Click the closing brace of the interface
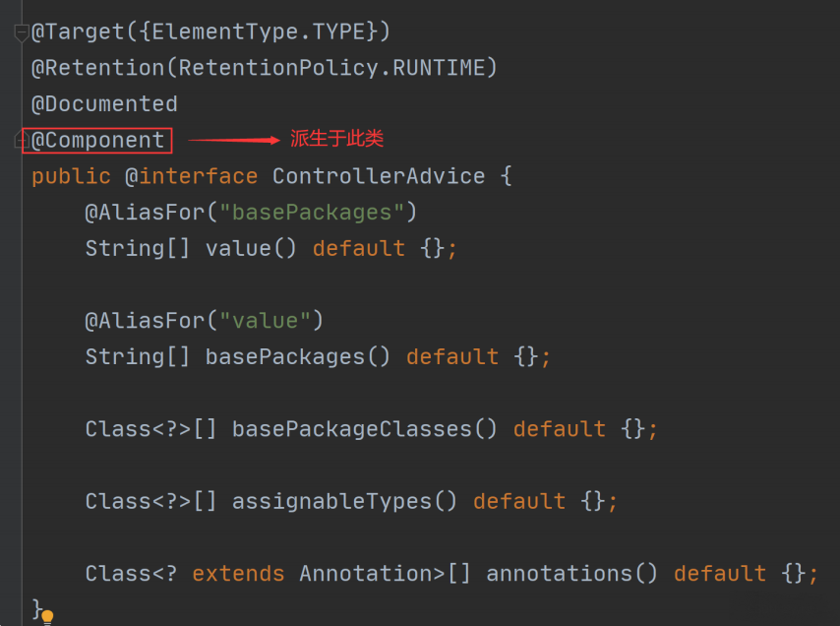The height and width of the screenshot is (626, 840). click(x=37, y=609)
